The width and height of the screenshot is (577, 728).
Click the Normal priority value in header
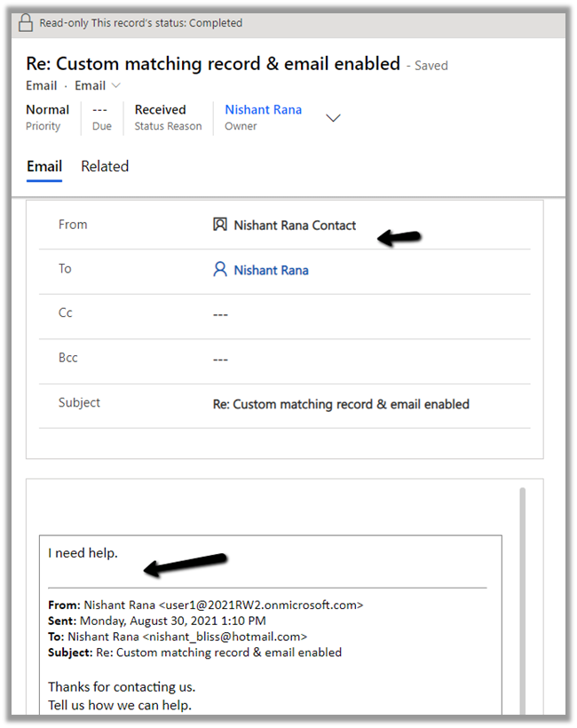coord(48,110)
